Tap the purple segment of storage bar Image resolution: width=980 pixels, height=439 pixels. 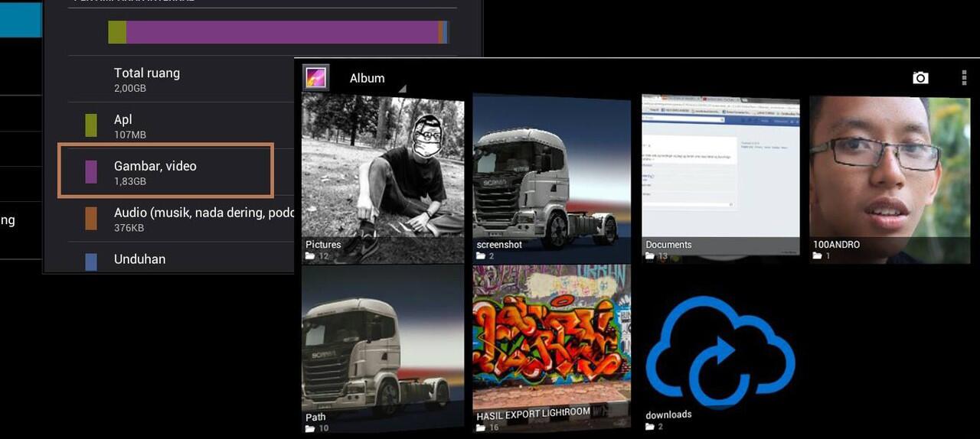point(282,32)
